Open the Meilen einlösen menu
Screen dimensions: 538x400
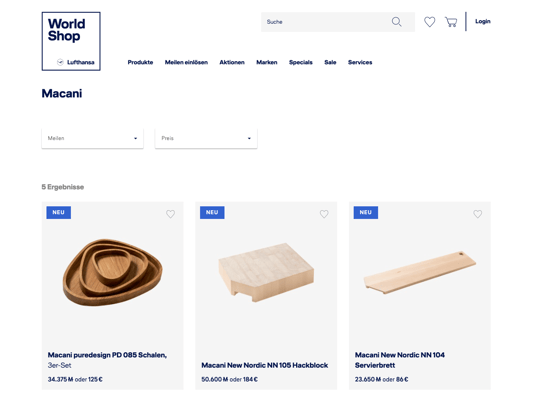coord(186,62)
